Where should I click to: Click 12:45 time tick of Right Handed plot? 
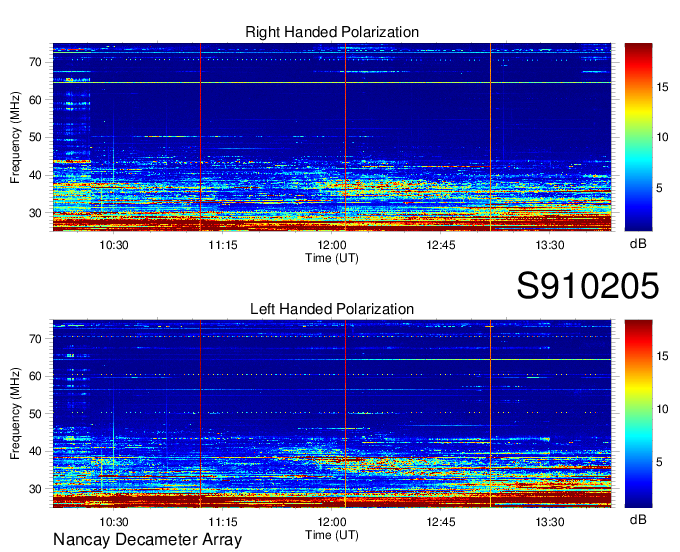coord(441,245)
